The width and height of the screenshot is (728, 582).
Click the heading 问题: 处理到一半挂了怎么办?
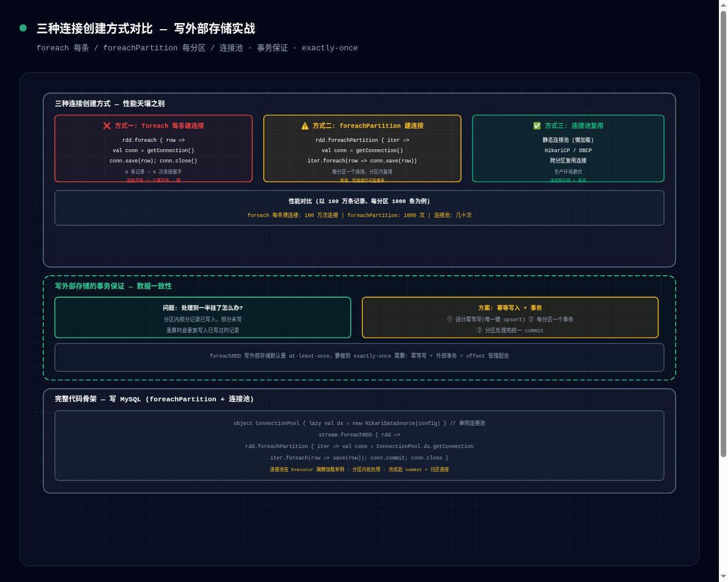(x=203, y=308)
